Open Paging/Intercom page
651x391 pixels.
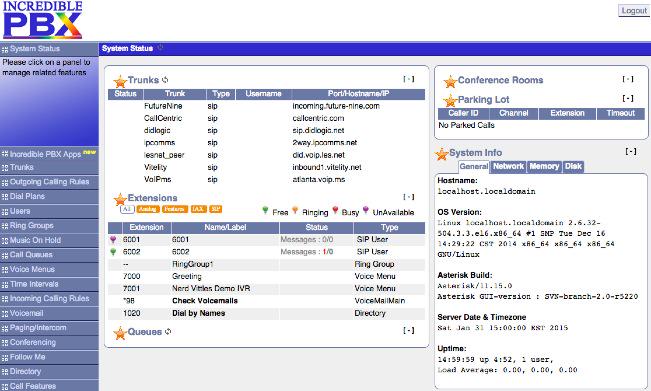49,328
